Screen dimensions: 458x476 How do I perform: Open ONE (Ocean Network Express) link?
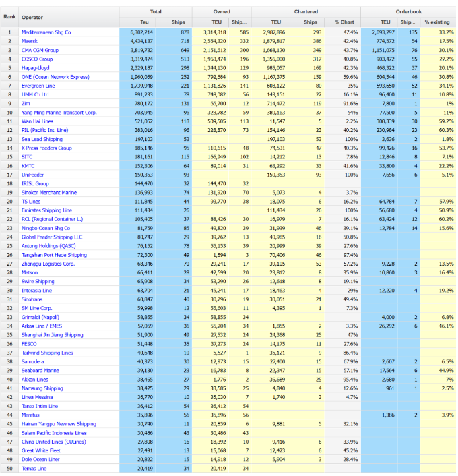(55, 77)
